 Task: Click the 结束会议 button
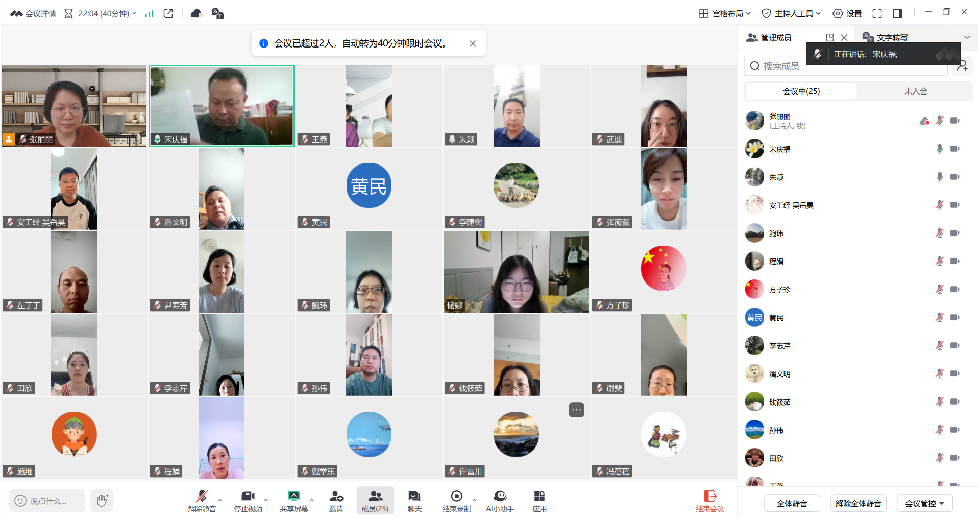coord(709,501)
